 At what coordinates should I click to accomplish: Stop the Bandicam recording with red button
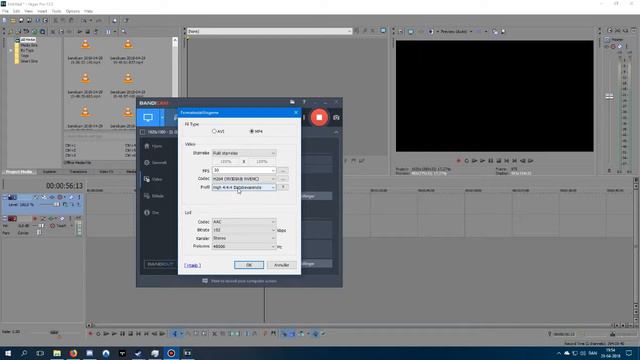point(319,117)
